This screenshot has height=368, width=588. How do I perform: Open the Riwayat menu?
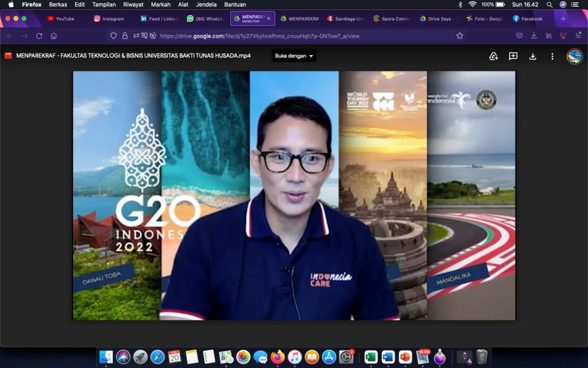pyautogui.click(x=133, y=5)
